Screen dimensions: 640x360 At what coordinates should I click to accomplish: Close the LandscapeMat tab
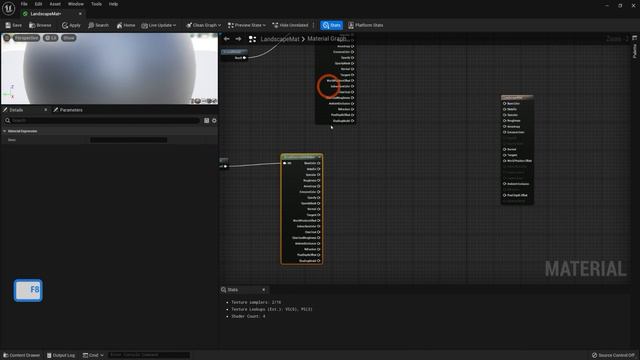(x=80, y=14)
